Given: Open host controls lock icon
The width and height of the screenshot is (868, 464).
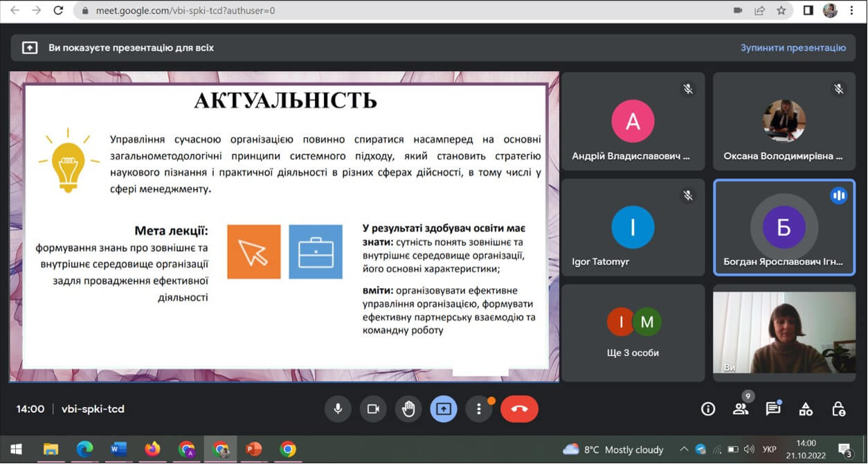Looking at the screenshot, I should tap(838, 409).
